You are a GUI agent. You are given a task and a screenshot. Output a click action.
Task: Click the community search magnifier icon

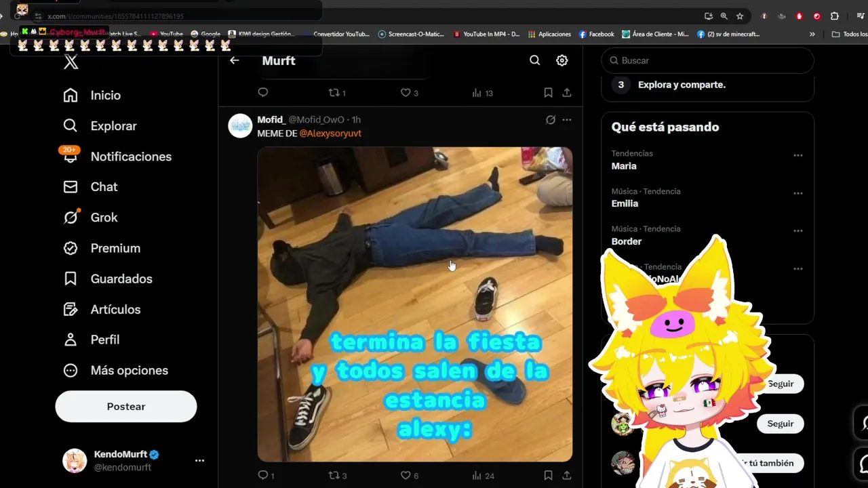(x=535, y=60)
